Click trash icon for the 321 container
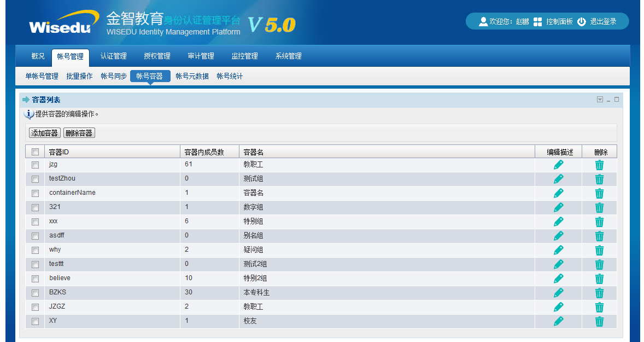This screenshot has height=342, width=644. (599, 207)
